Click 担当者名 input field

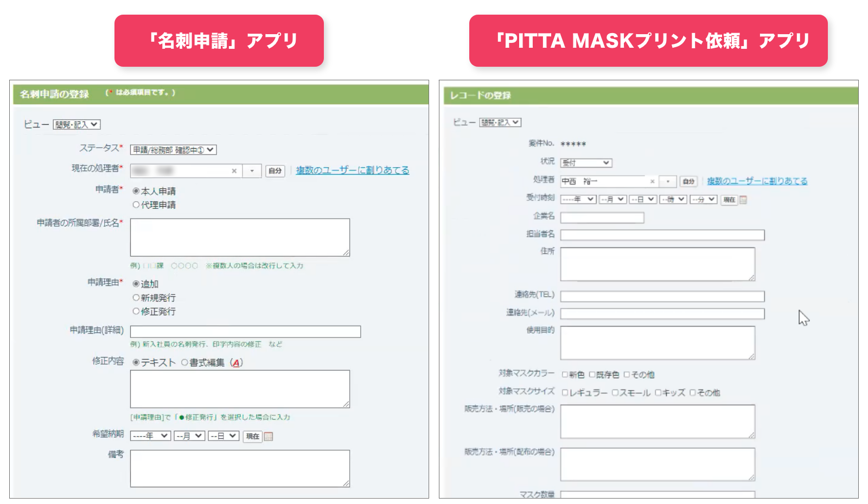tap(662, 235)
